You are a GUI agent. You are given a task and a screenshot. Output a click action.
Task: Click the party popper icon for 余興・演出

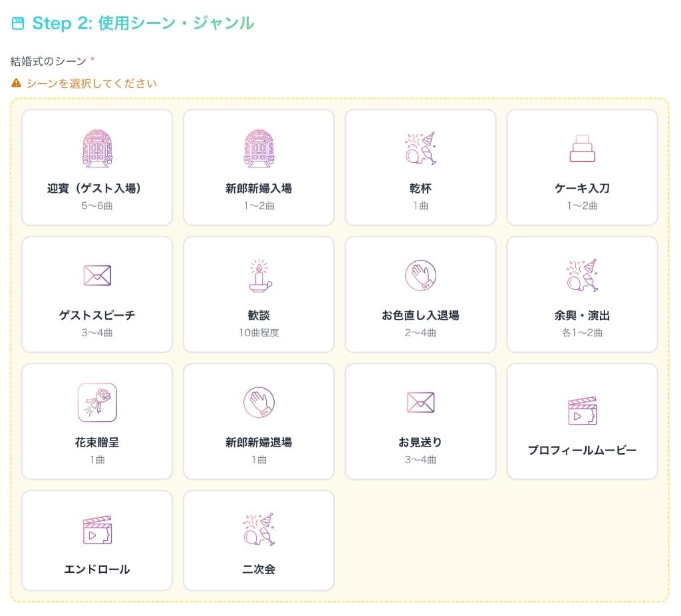582,275
